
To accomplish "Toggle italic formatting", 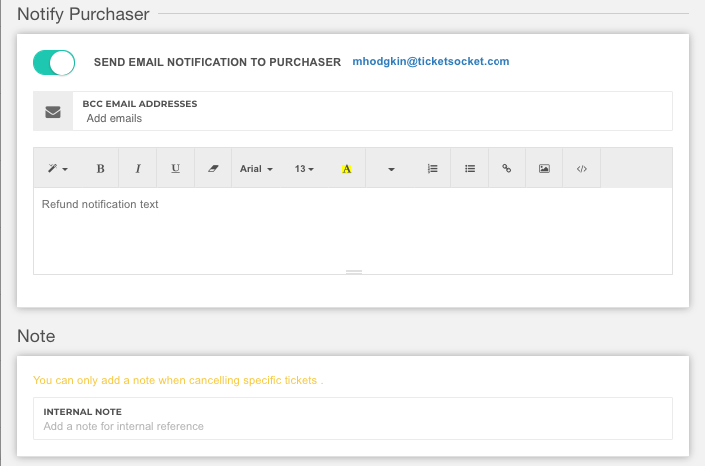I will 138,169.
